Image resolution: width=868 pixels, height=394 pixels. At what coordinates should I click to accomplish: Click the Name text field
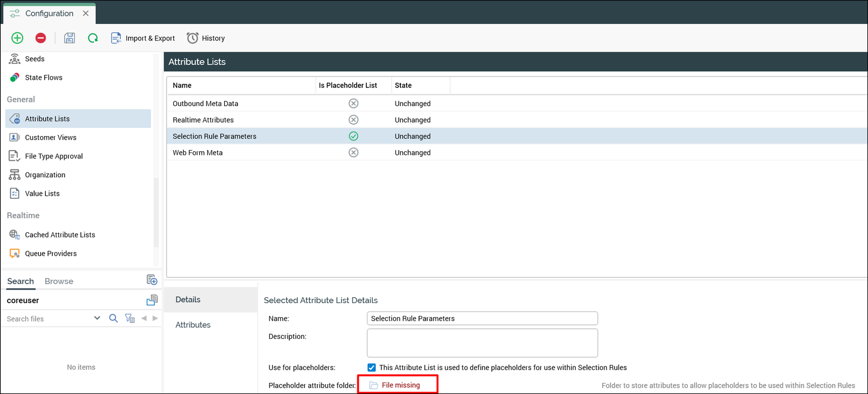click(x=482, y=318)
